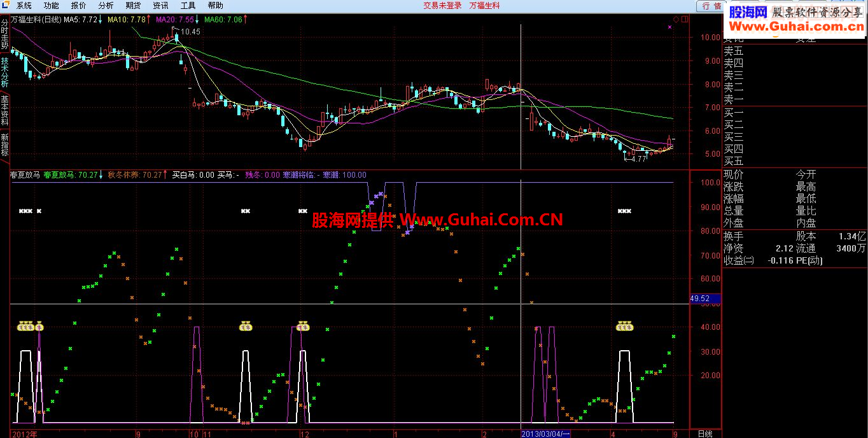The image size is (868, 438).
Task: Click the MA20: 7.55 indicator label
Action: pos(174,20)
